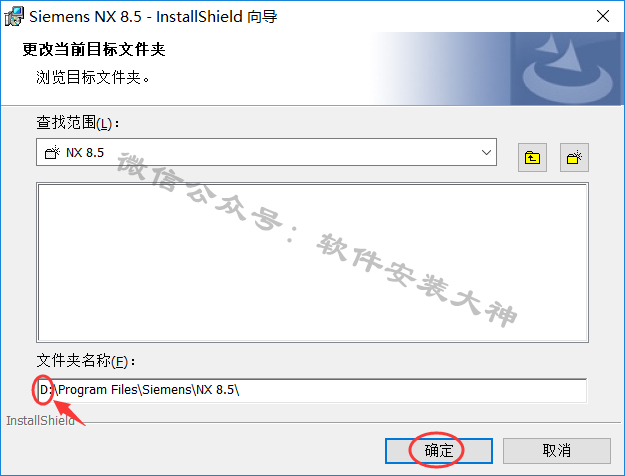Open the NX 8.5 look-in combo box
The image size is (625, 476).
(x=266, y=152)
